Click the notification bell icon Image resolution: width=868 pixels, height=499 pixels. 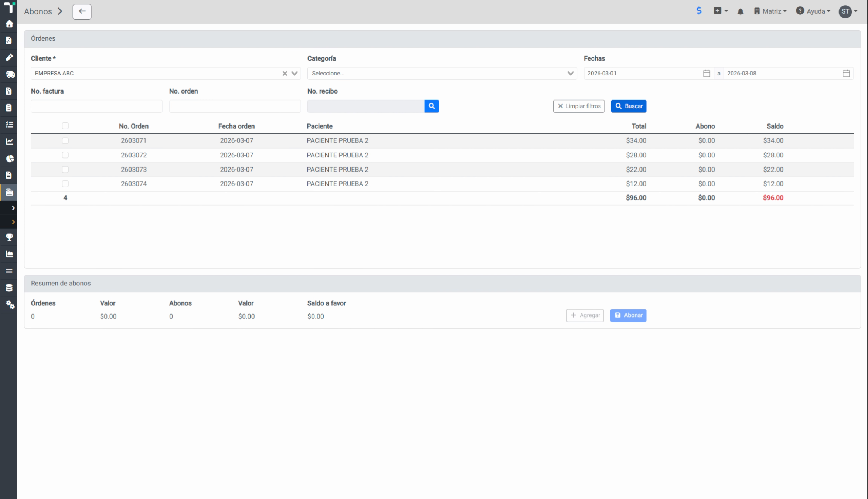click(x=740, y=11)
